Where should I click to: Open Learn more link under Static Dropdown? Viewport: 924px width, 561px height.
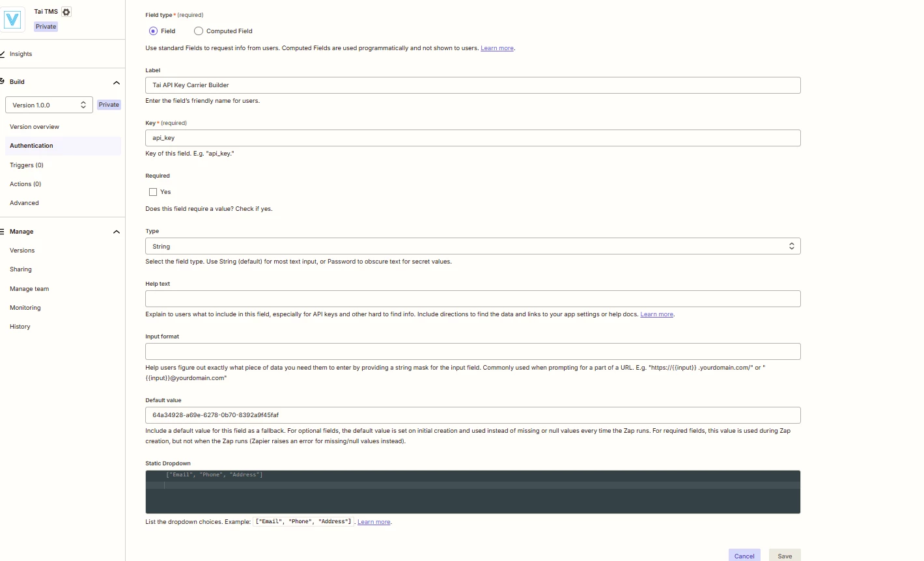pos(374,522)
